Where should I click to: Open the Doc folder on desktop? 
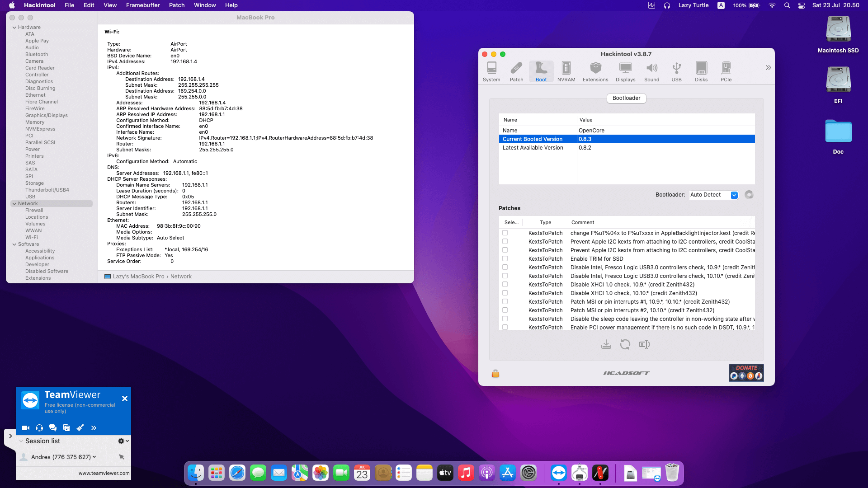coord(838,137)
